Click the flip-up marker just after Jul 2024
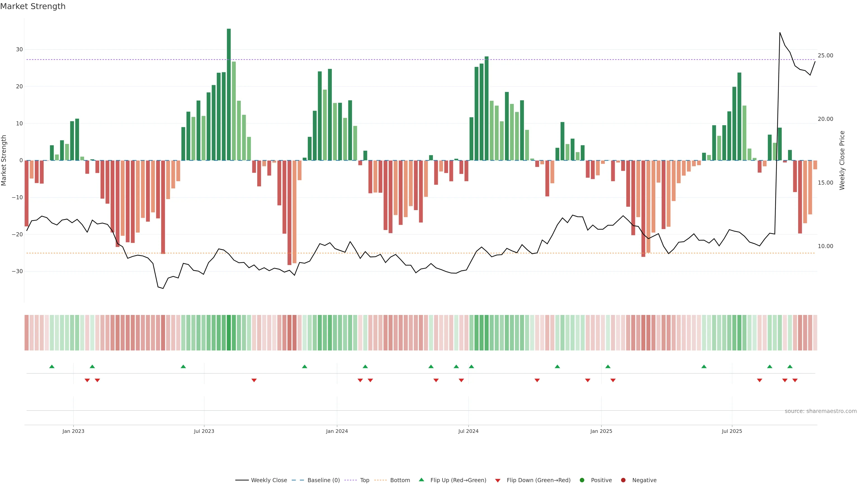 471,366
